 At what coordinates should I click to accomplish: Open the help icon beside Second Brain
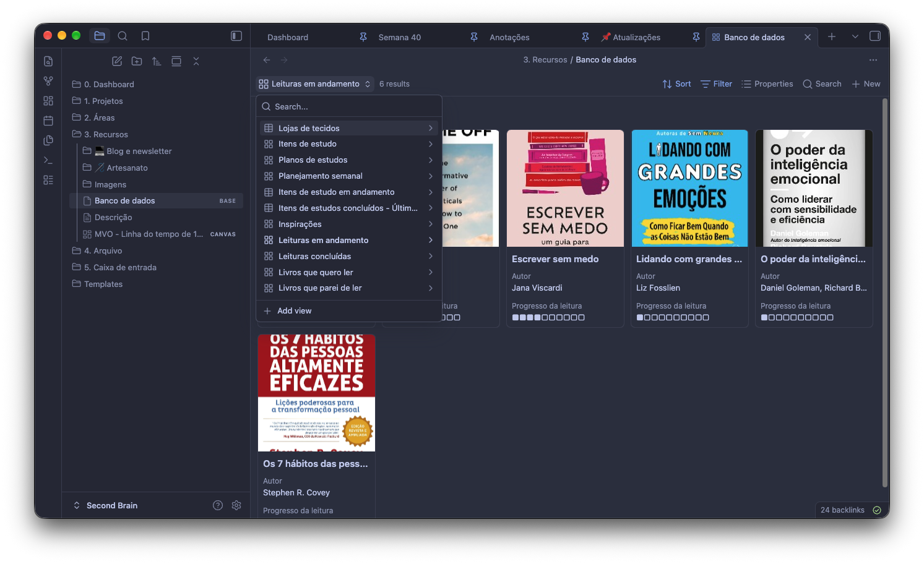pyautogui.click(x=218, y=505)
